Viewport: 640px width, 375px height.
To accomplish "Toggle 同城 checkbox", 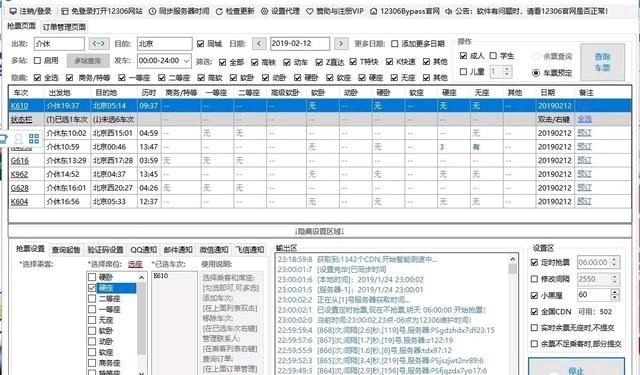I will [200, 44].
